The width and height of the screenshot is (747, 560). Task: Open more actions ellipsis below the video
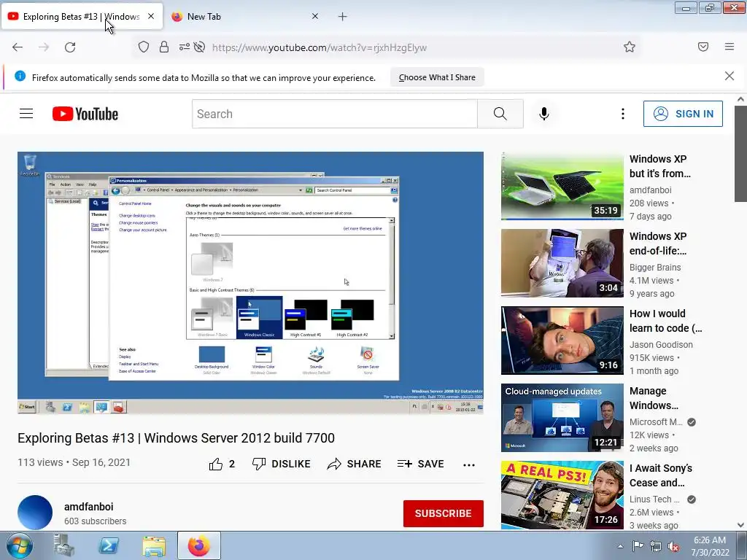pyautogui.click(x=469, y=465)
